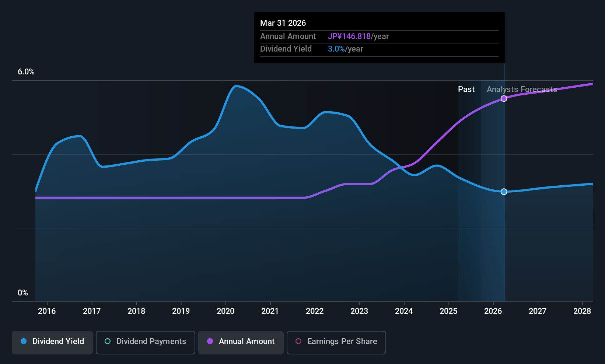Click the 2016 x-axis label
The height and width of the screenshot is (364, 605).
tap(47, 311)
